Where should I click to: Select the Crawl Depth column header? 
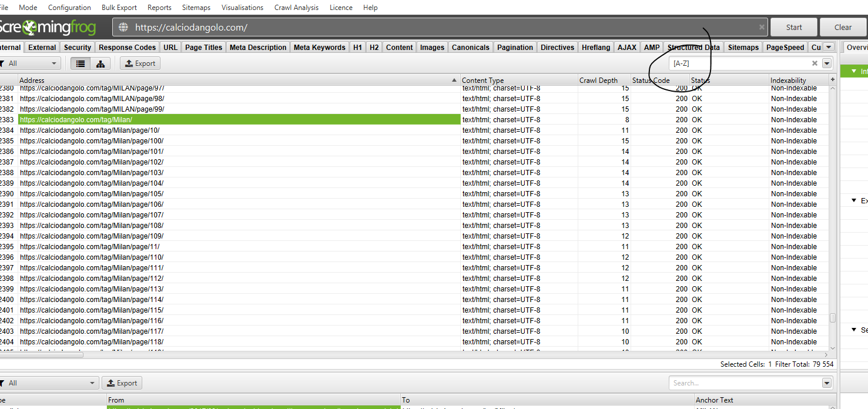[598, 80]
